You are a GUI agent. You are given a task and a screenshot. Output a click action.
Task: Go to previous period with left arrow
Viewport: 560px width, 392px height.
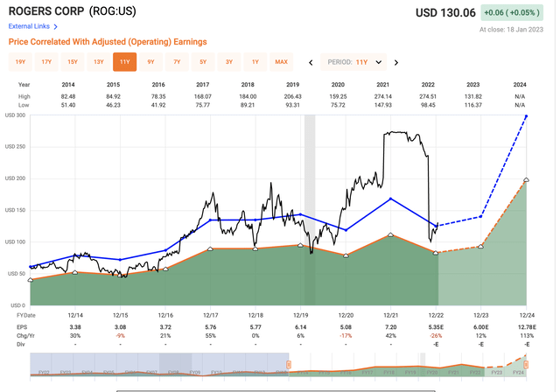[311, 63]
